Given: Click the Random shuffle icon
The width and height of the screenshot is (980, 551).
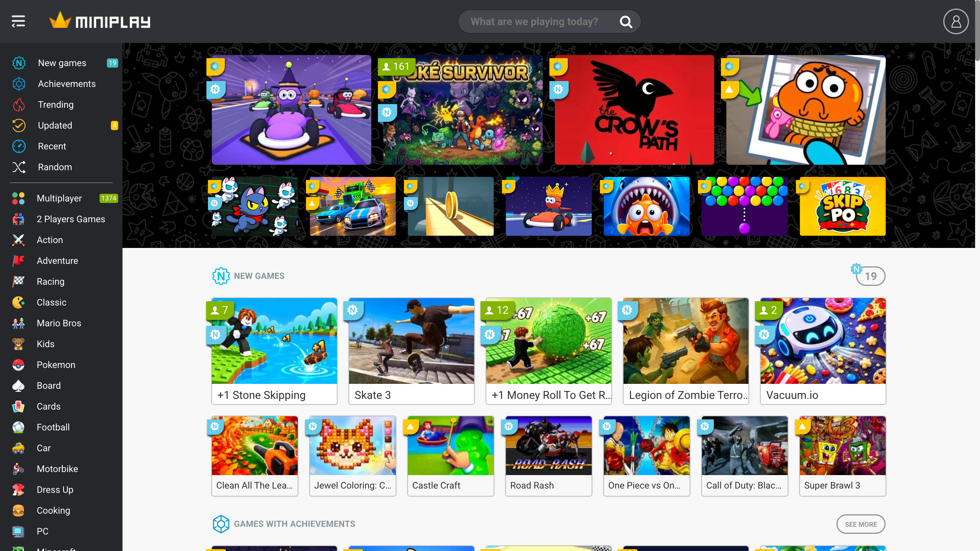Looking at the screenshot, I should pyautogui.click(x=19, y=167).
